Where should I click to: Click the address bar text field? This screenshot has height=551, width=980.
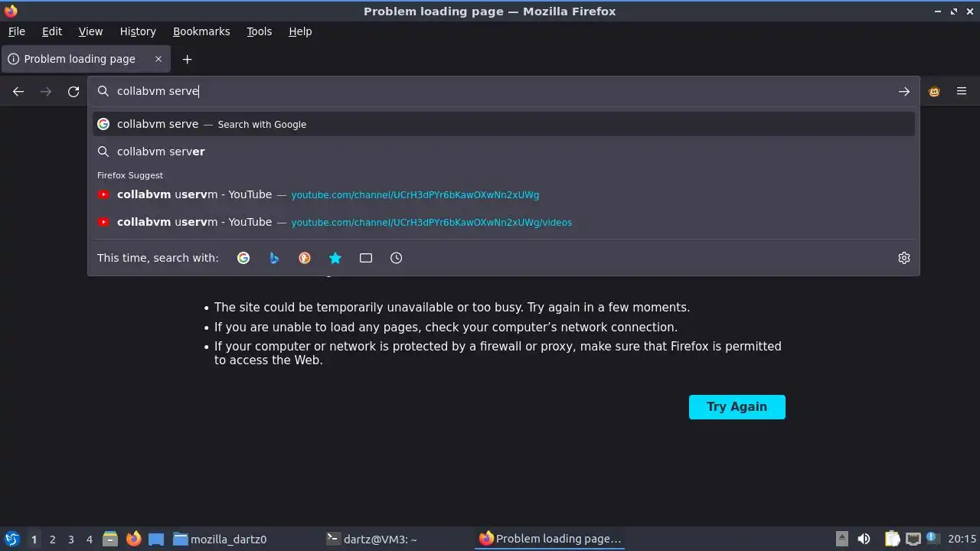[504, 91]
